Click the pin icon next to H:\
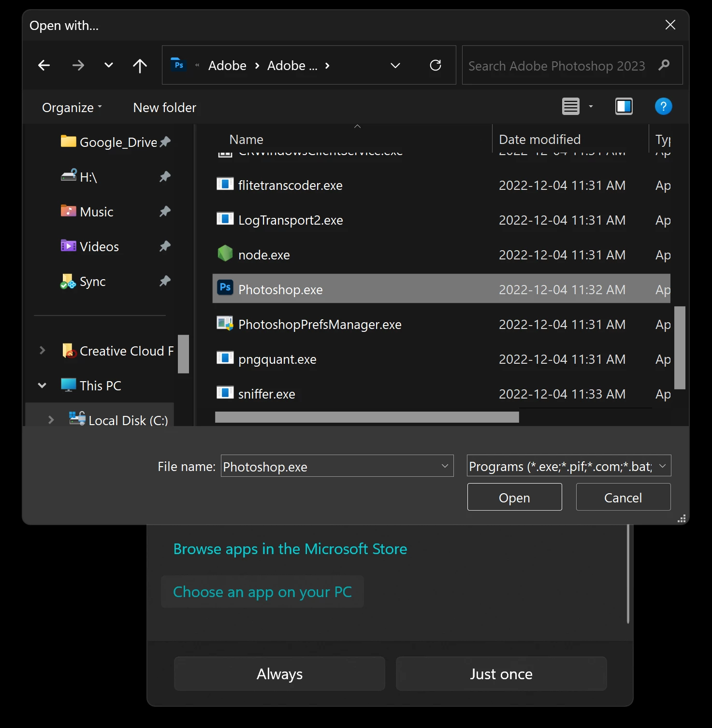 (x=165, y=177)
